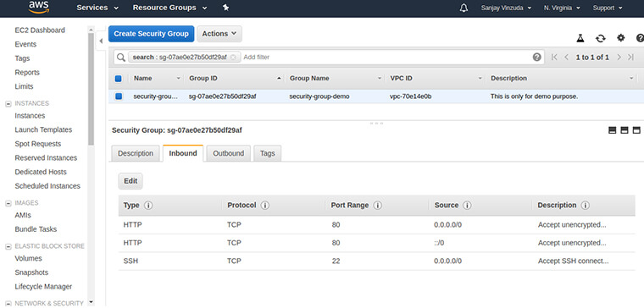The height and width of the screenshot is (308, 644).
Task: Open Lifecycle Manager page
Action: point(43,287)
